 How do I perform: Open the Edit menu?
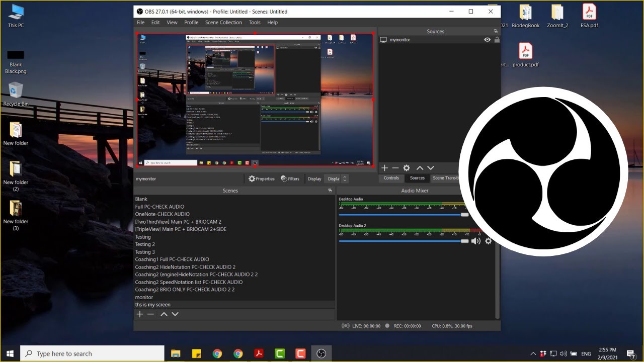pyautogui.click(x=155, y=22)
